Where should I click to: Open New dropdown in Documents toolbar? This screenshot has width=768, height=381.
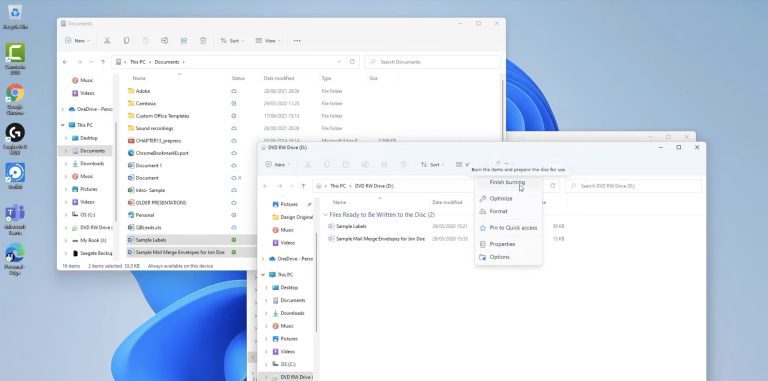[x=77, y=41]
